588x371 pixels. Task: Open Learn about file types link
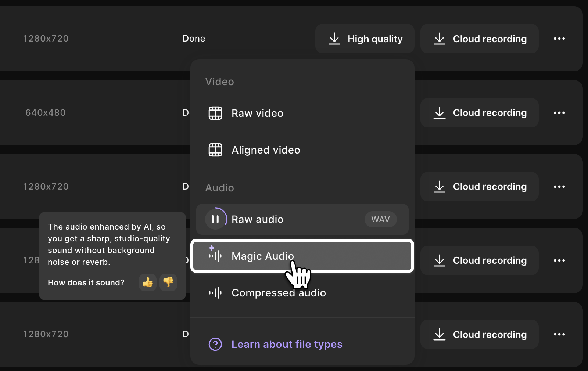287,344
